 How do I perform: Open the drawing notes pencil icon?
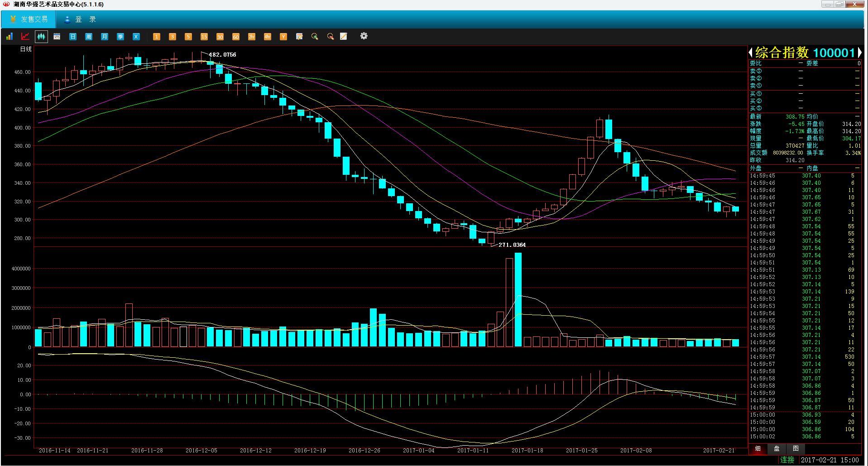point(344,36)
